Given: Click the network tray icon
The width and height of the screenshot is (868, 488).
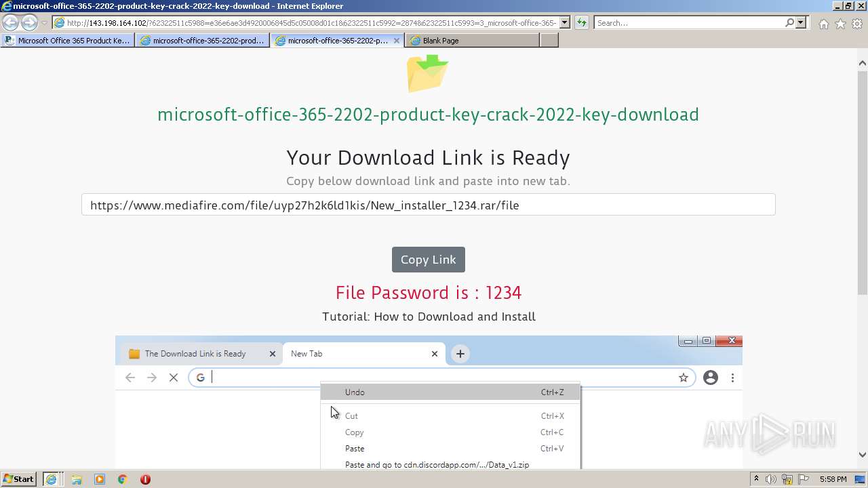Looking at the screenshot, I should pos(788,479).
